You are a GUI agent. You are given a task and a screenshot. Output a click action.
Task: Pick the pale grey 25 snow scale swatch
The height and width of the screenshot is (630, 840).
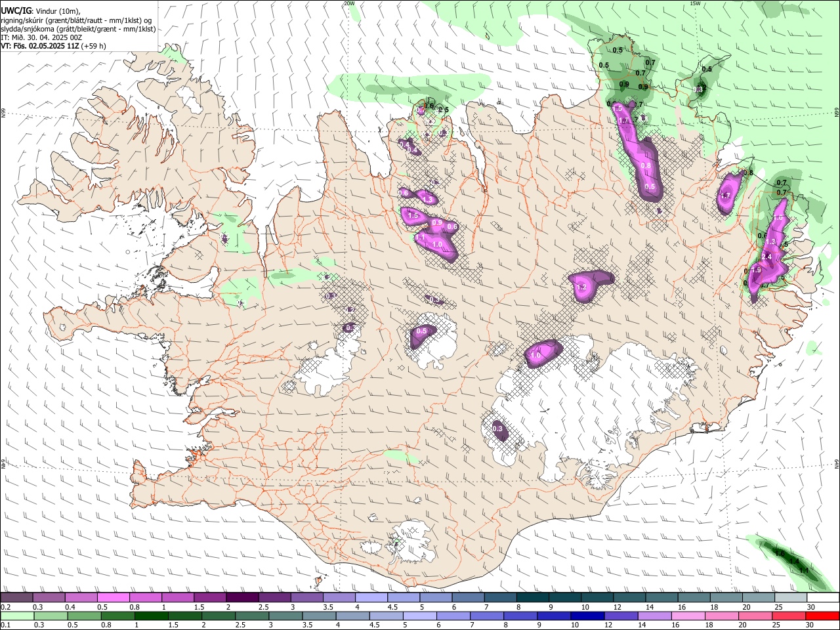click(791, 597)
